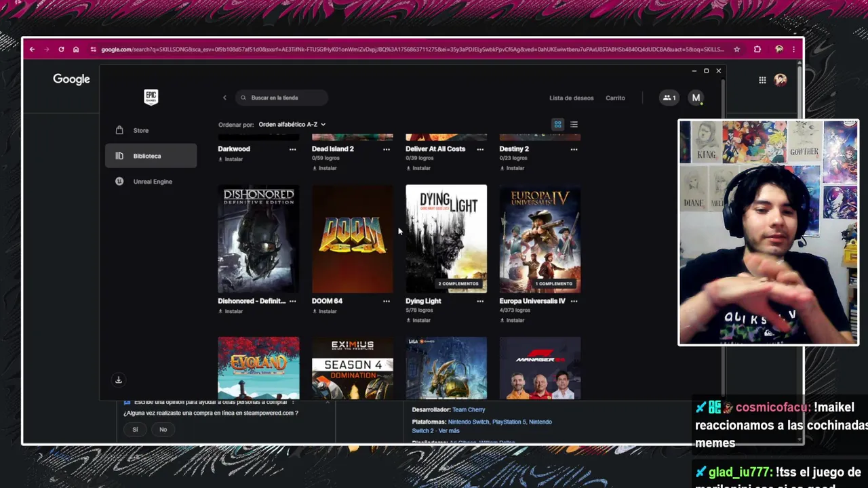
Task: Open Lista de deseos
Action: click(571, 98)
